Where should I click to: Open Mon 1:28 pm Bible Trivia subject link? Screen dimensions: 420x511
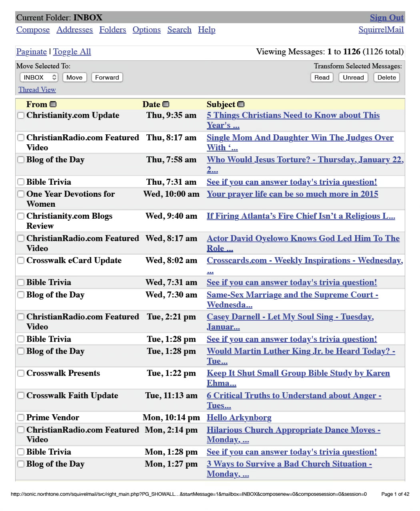[292, 452]
